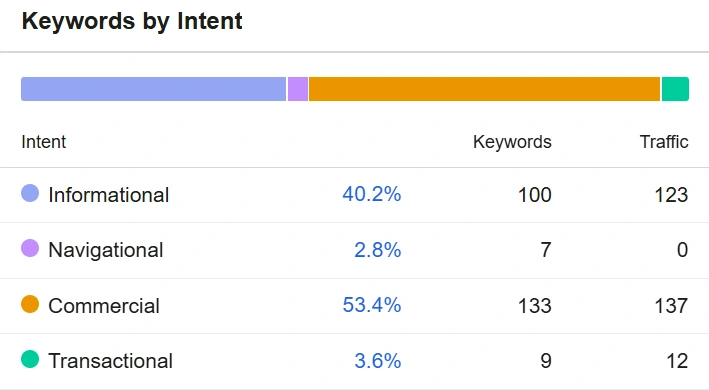The image size is (709, 390).
Task: Open the 3.6% Transactional percentage link
Action: click(x=378, y=361)
